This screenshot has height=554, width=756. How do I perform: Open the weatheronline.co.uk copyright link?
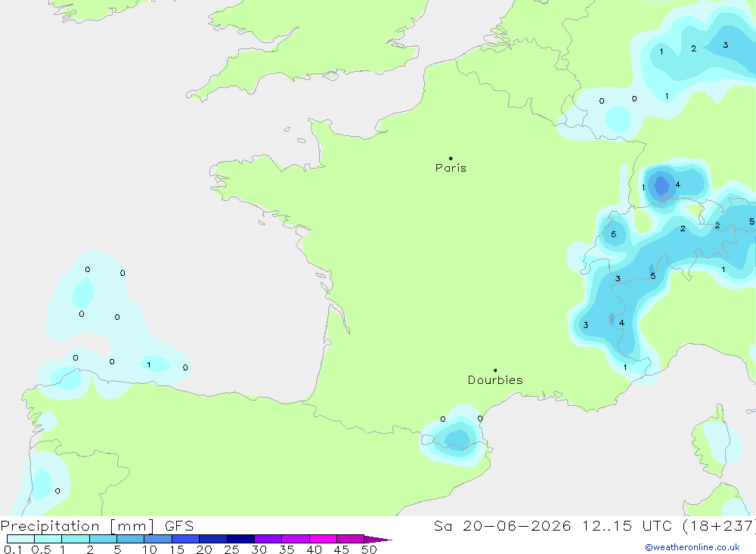[692, 547]
